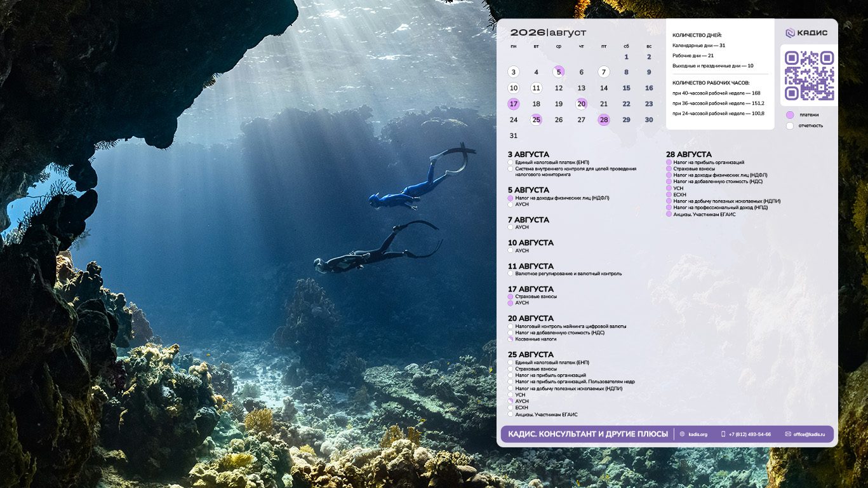The width and height of the screenshot is (868, 488).
Task: Select the highlighted date 28
Action: pos(604,119)
